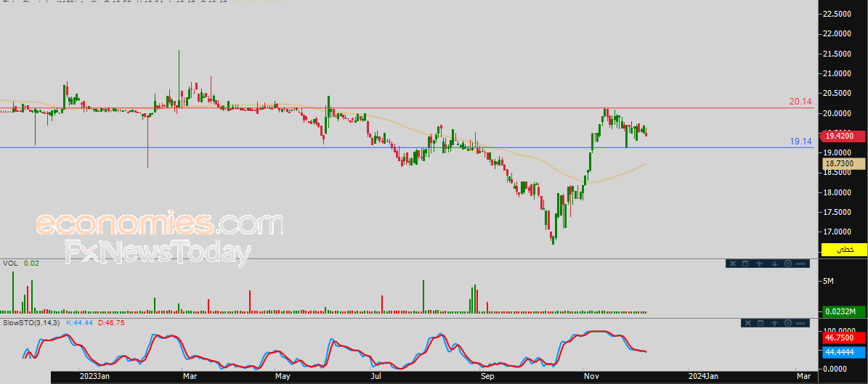Viewport: 868px width, 384px height.
Task: Click the 2023Jan date on time axis
Action: (94, 377)
